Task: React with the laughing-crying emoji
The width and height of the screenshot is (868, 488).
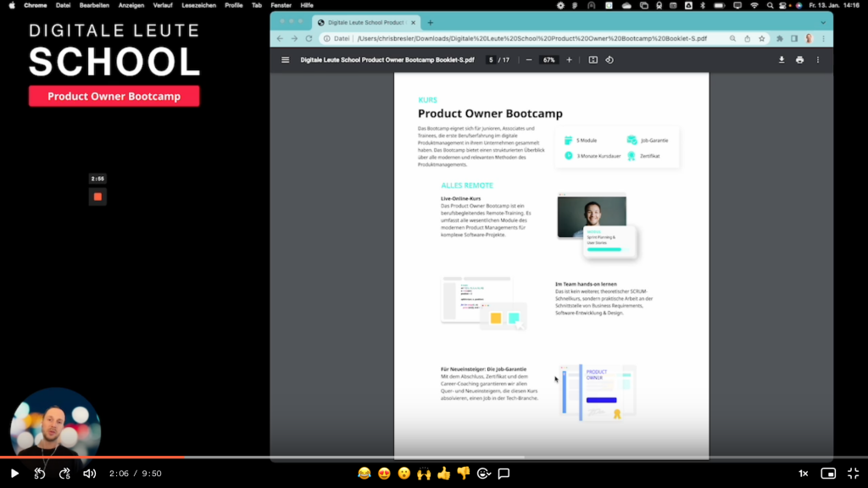Action: point(364,474)
